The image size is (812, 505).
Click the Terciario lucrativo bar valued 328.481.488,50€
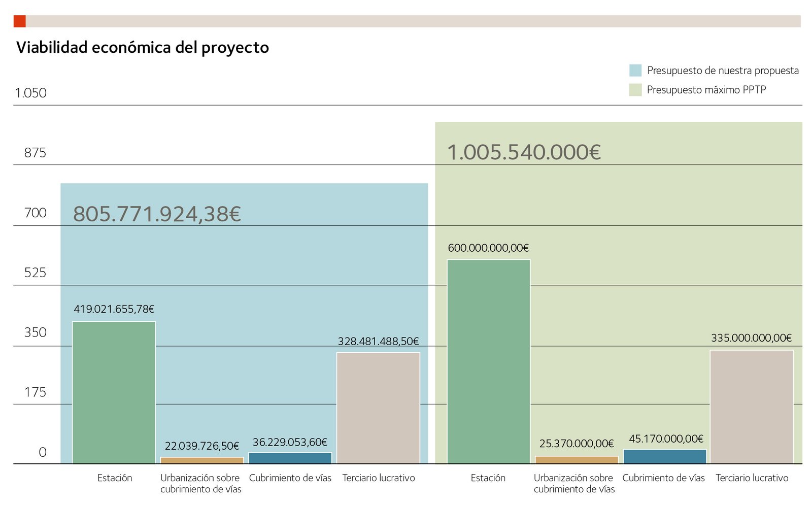(378, 408)
